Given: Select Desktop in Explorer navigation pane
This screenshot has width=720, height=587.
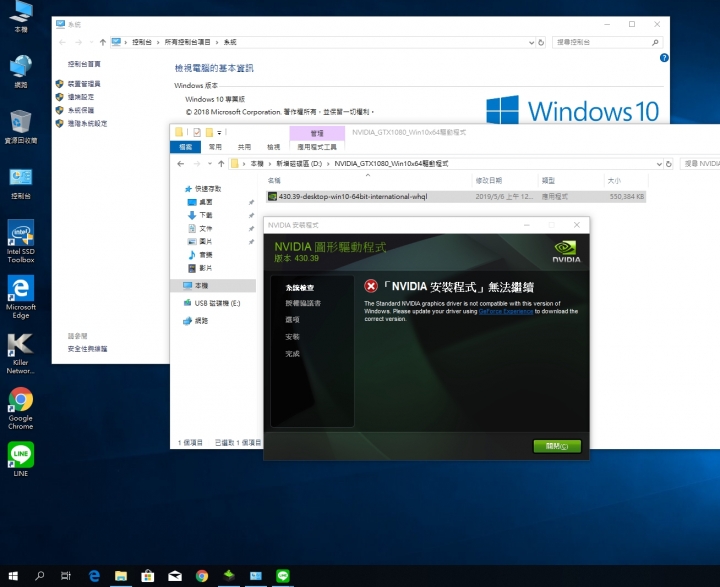Looking at the screenshot, I should (206, 202).
